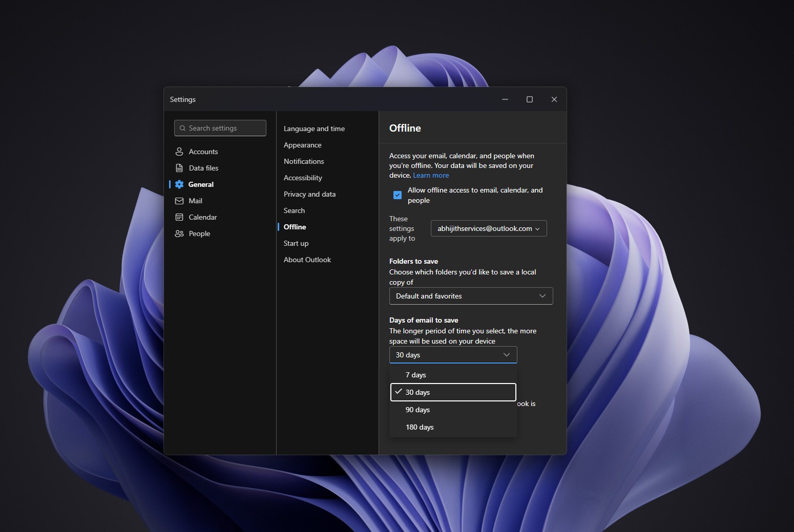The width and height of the screenshot is (794, 532).
Task: Select the People category label
Action: coord(199,233)
